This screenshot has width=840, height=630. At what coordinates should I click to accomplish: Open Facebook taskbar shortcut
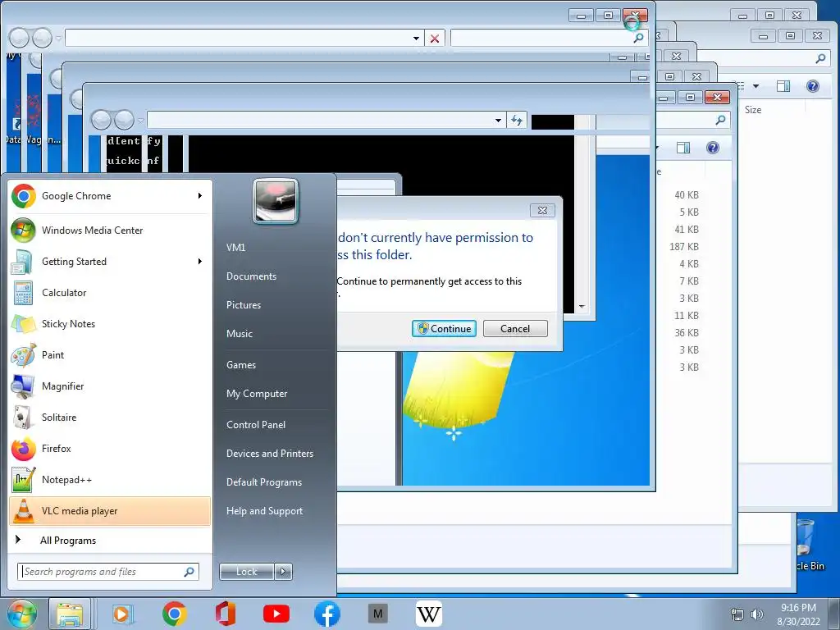click(326, 614)
